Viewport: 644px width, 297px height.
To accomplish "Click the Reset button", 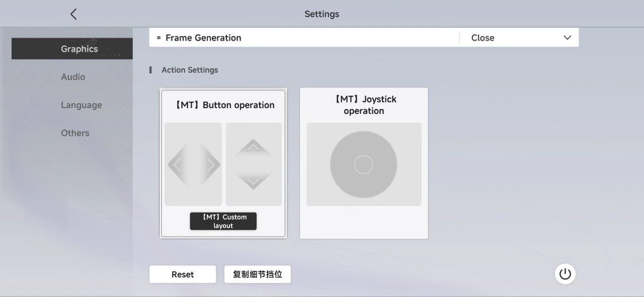I will click(183, 274).
